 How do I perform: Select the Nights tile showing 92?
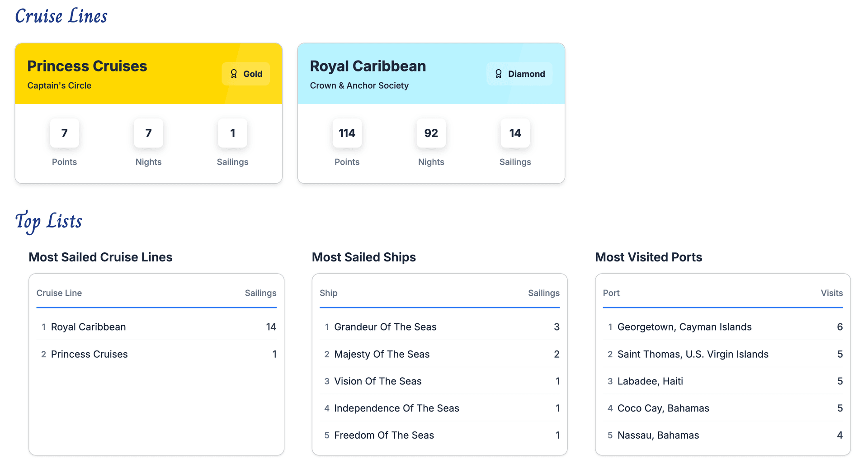point(431,133)
